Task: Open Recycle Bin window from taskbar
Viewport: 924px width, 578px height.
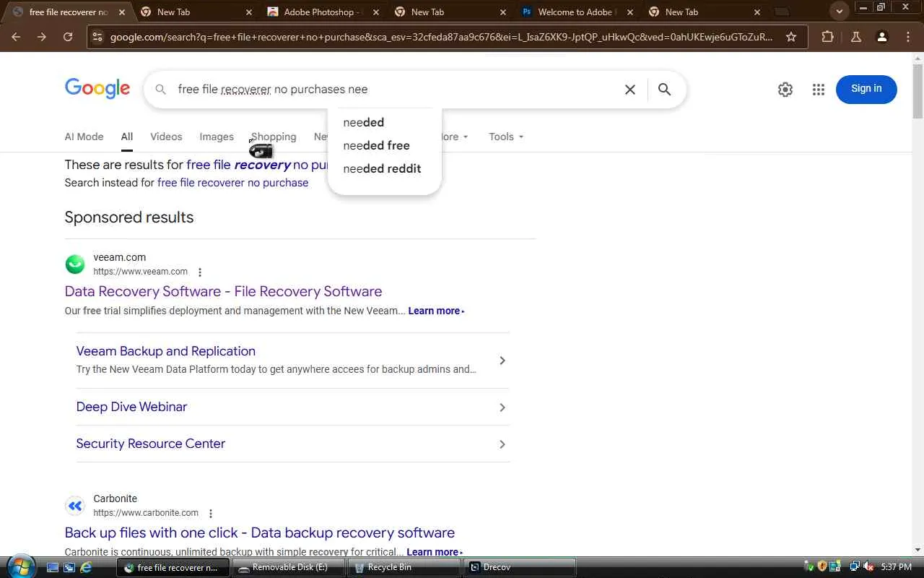Action: pyautogui.click(x=404, y=567)
